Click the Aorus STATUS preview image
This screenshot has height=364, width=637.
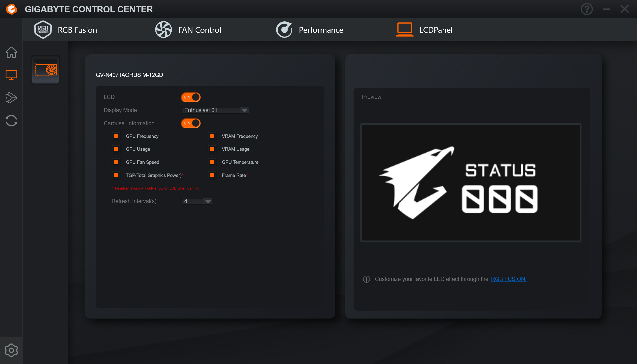pyautogui.click(x=471, y=182)
